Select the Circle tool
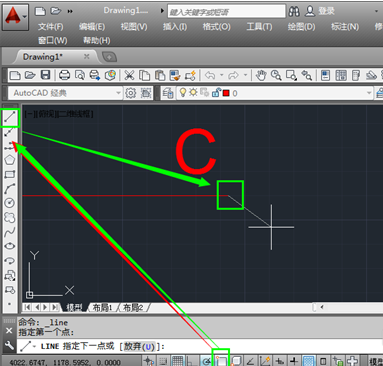The image size is (383, 366). coord(10,203)
